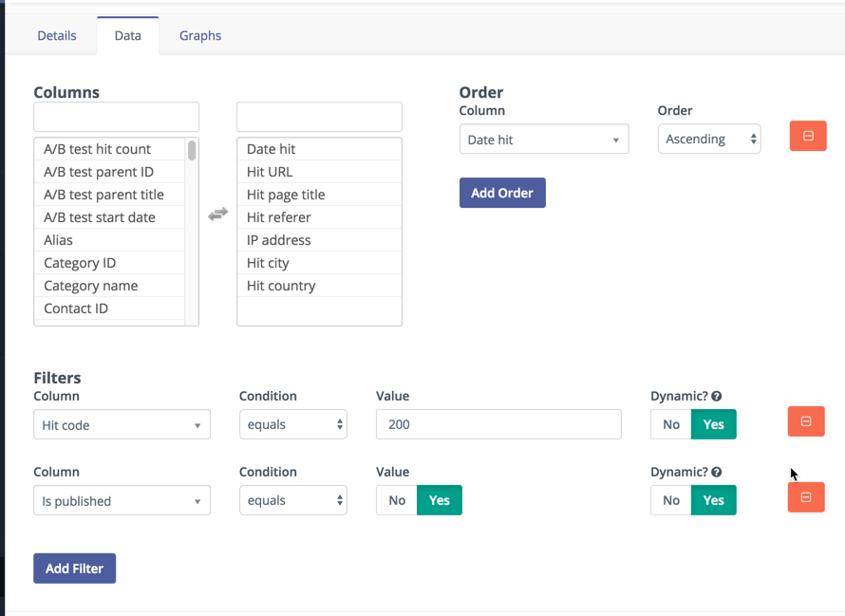Set Is published Dynamic toggle to Yes

(714, 500)
